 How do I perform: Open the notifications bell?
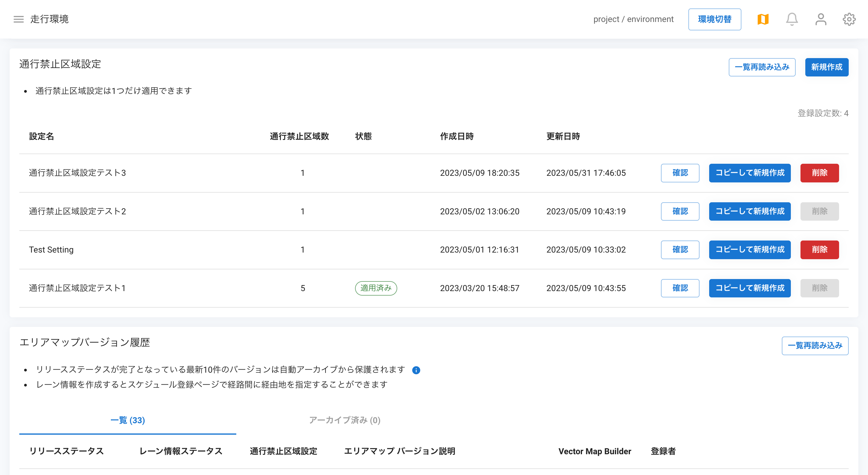tap(791, 19)
